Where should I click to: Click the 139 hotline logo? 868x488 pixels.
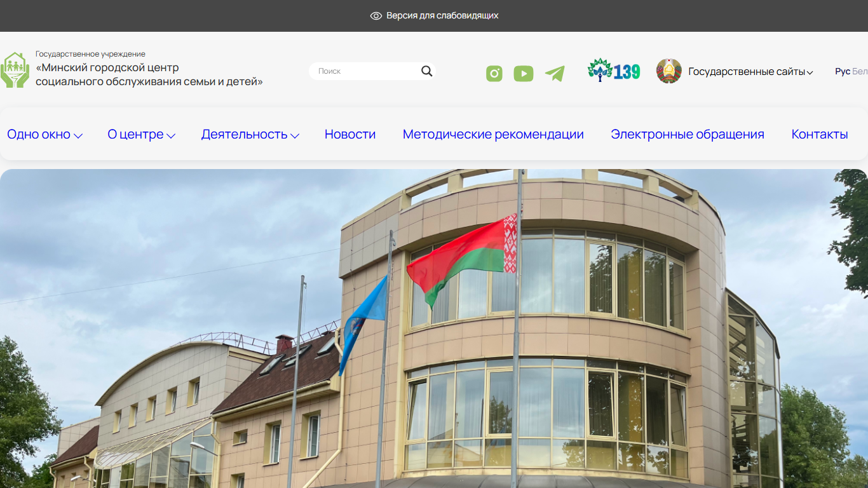(614, 71)
